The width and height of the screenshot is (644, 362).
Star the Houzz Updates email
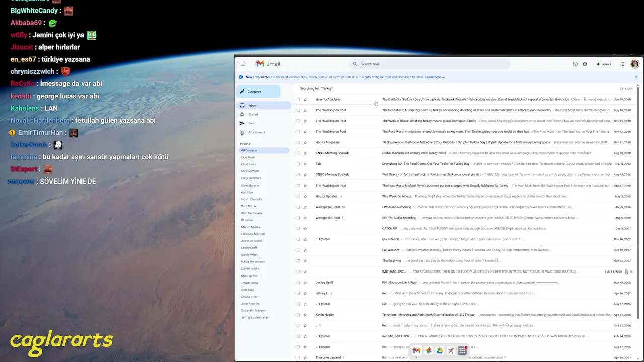pyautogui.click(x=305, y=196)
